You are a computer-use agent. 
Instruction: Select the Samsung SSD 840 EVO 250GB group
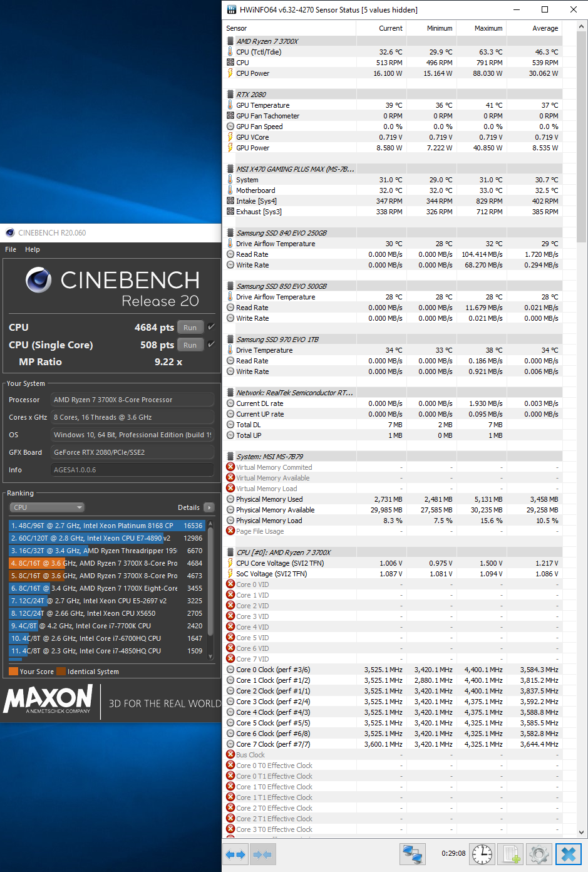tap(393, 233)
